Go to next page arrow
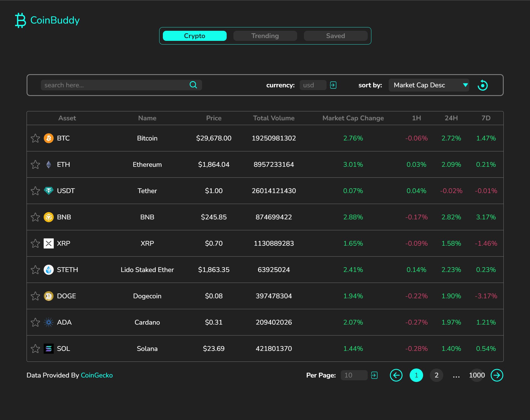530x420 pixels. tap(497, 375)
